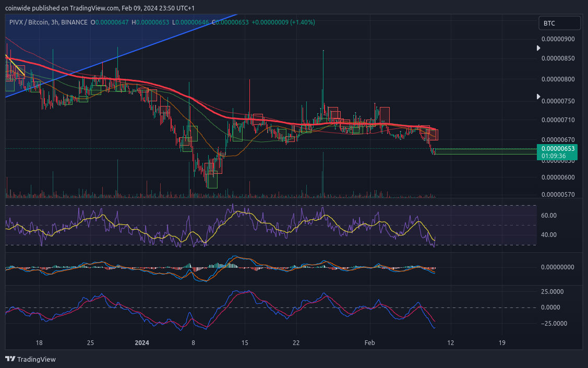Click the 25.0000 oscillator axis label
This screenshot has width=588, height=368.
552,292
